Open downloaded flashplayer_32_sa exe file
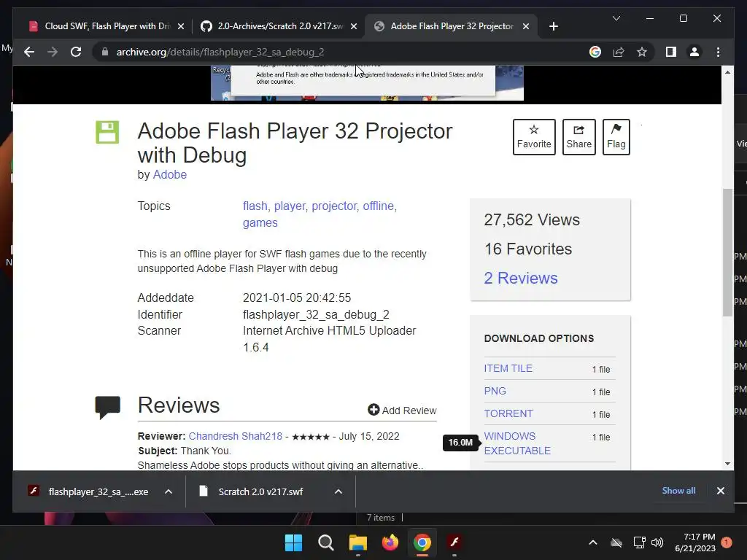The width and height of the screenshot is (747, 560). (88, 491)
